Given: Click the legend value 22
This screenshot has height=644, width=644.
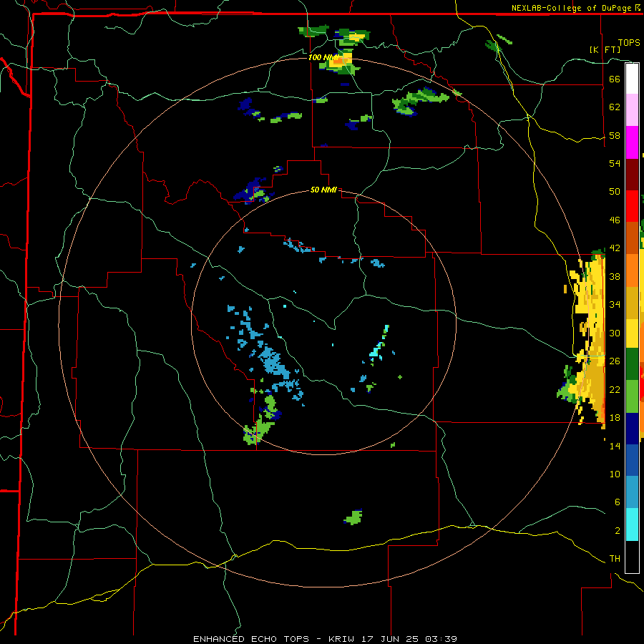Looking at the screenshot, I should pos(615,389).
